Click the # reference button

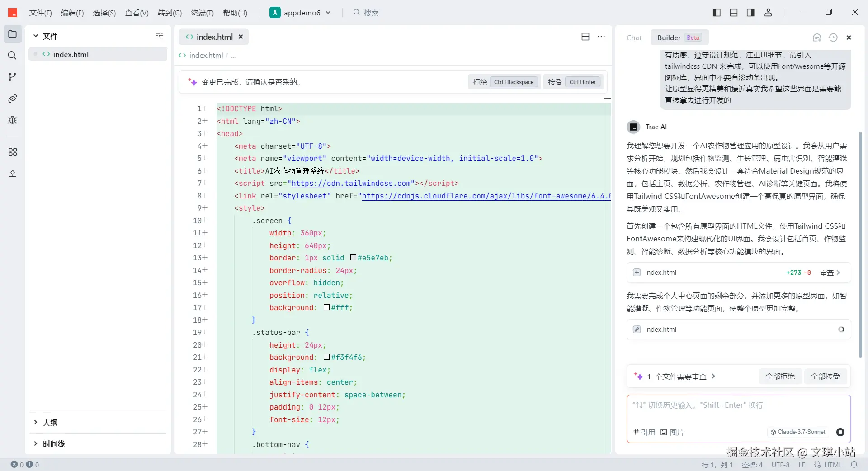[645, 432]
